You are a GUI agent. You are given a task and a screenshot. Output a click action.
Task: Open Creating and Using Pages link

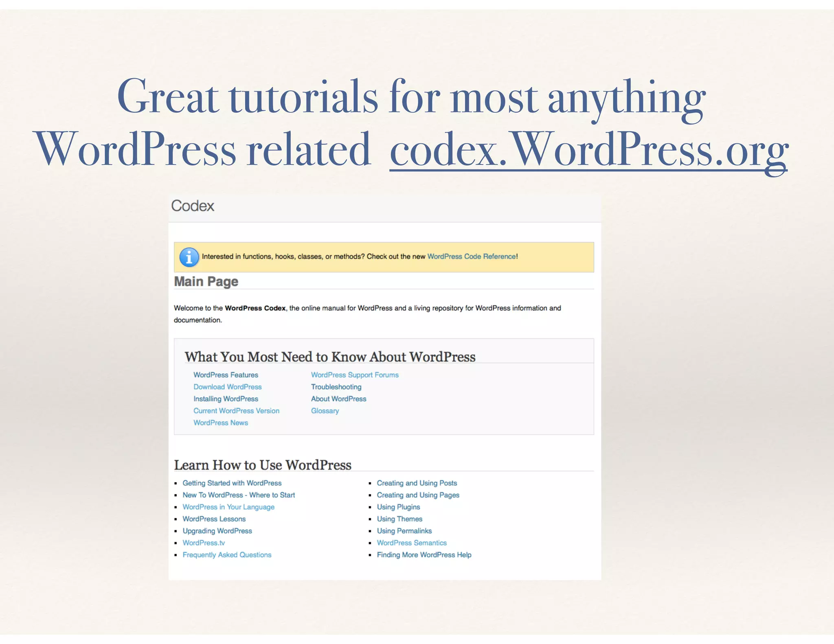click(x=418, y=495)
